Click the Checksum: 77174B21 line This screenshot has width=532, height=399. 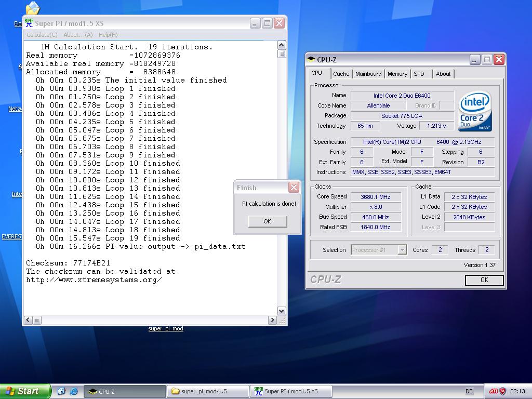(x=68, y=263)
